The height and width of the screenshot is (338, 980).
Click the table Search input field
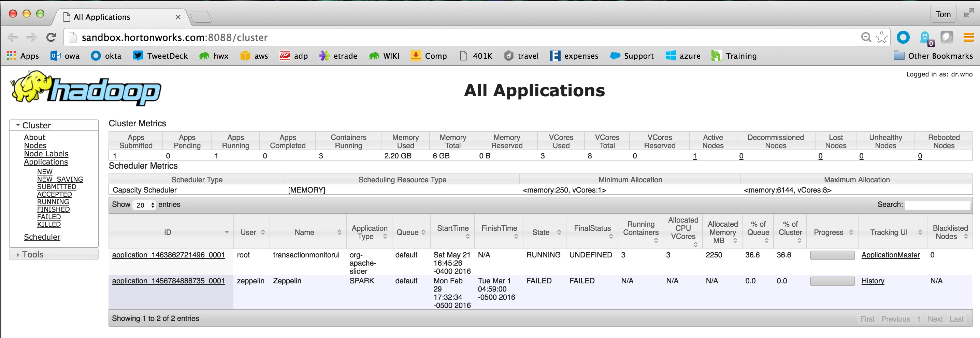coord(937,205)
